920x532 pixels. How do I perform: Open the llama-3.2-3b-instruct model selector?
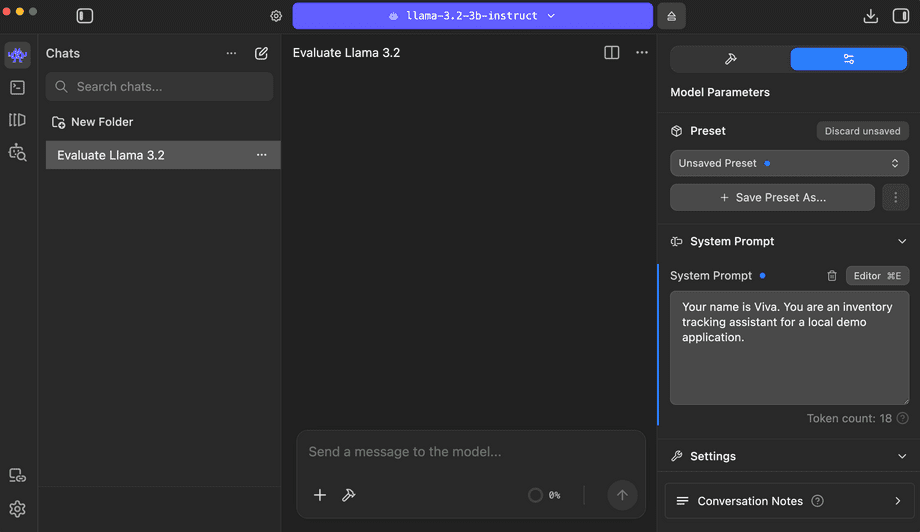tap(472, 16)
